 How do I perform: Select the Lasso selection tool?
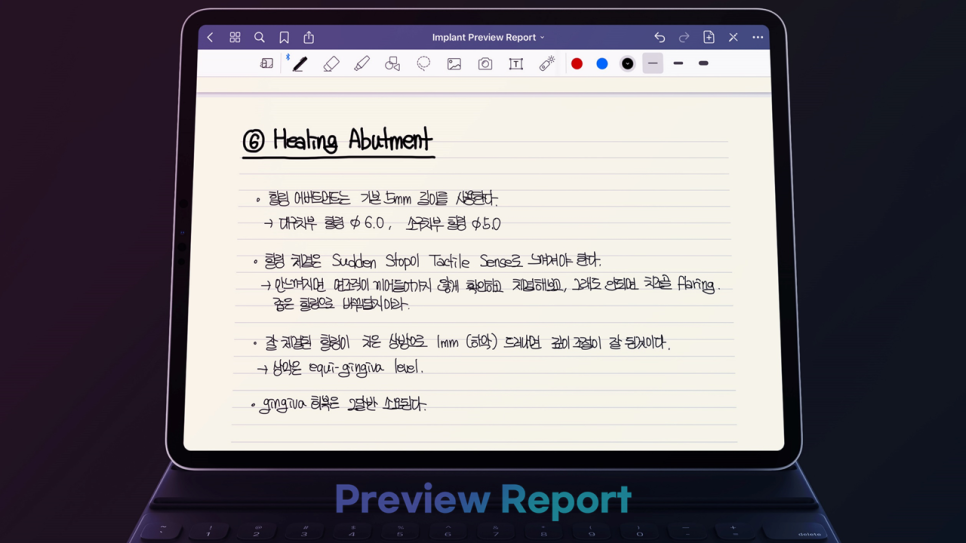tap(424, 64)
